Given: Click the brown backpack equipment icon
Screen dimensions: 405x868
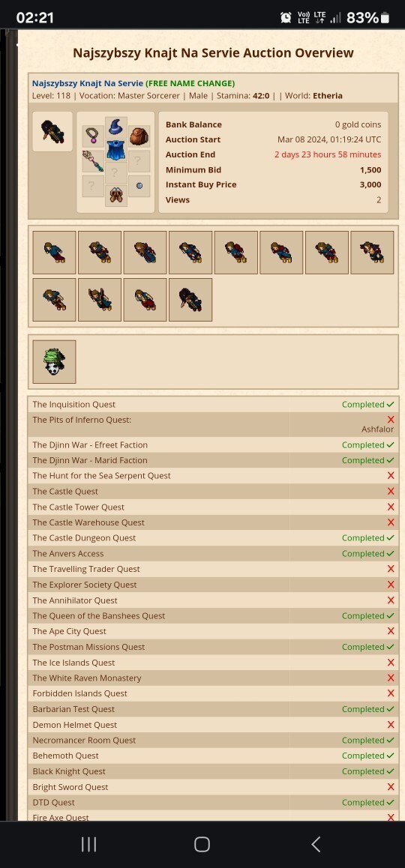Looking at the screenshot, I should [x=139, y=136].
